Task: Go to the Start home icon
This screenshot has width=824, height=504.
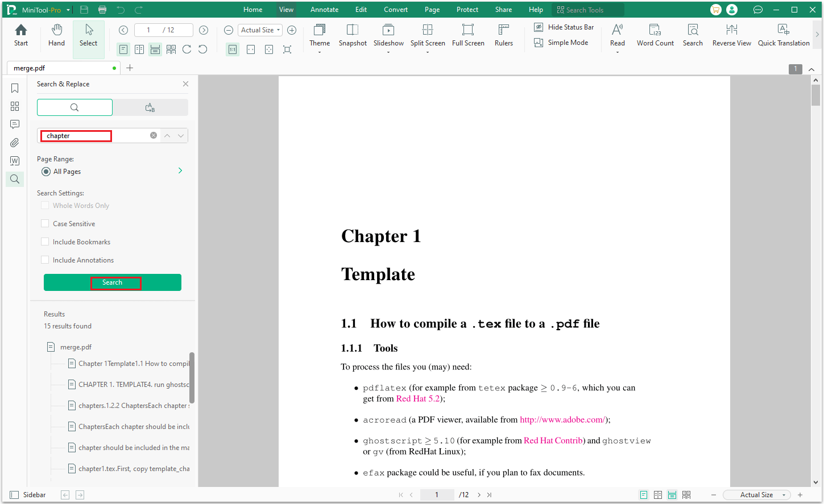Action: pos(21,35)
